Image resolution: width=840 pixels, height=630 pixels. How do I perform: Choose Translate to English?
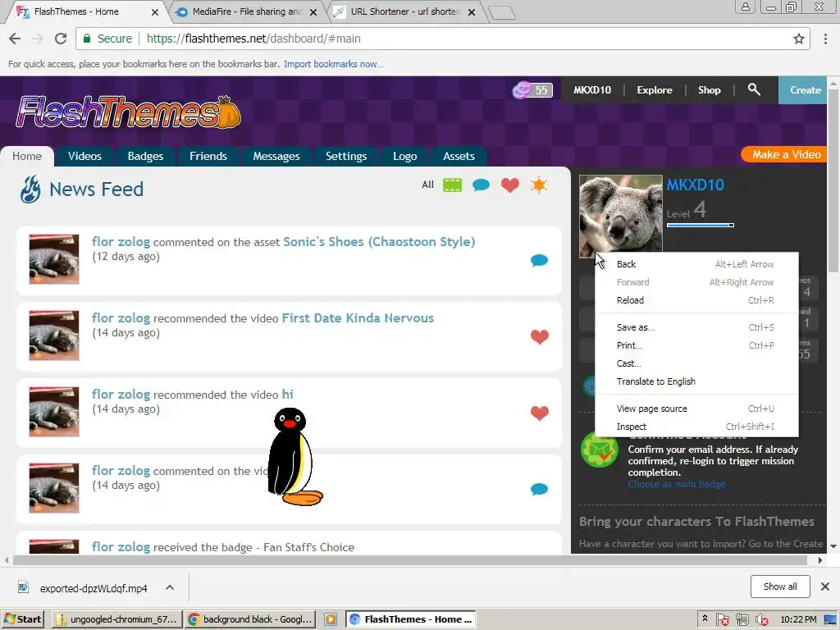click(696, 381)
